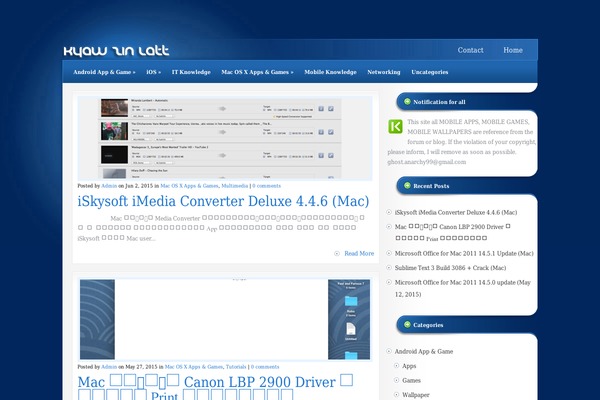Click the green icon beside Notification for all

tap(407, 101)
